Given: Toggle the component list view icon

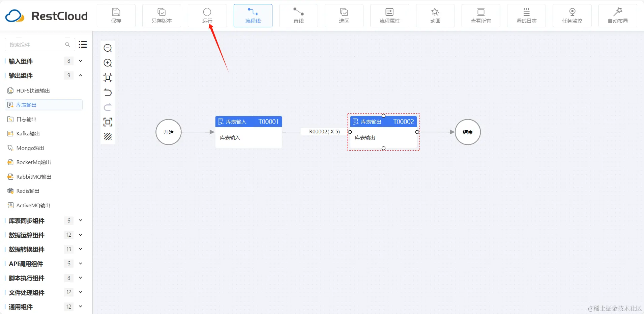Looking at the screenshot, I should [x=83, y=45].
